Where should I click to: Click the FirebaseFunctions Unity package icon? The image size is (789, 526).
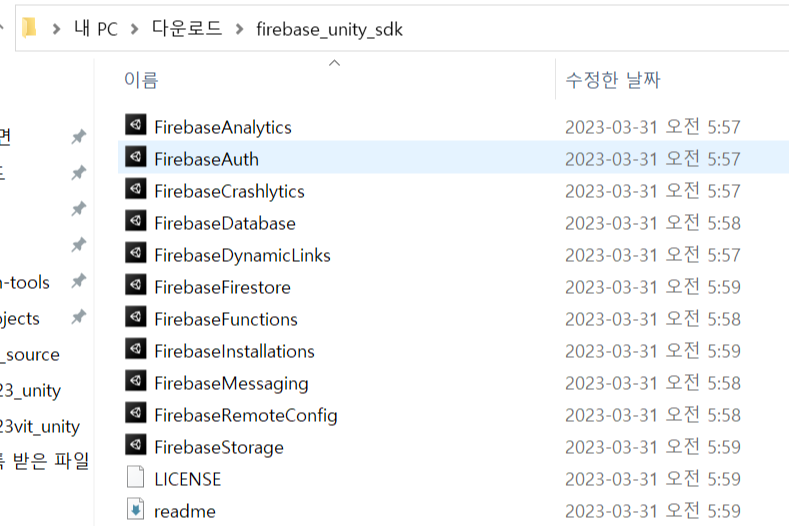click(135, 317)
